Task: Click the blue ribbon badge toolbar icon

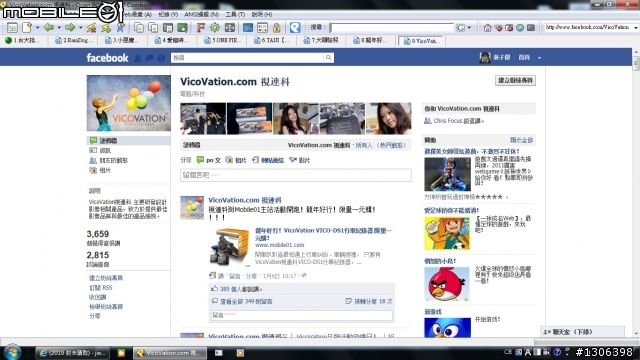Action: point(120,27)
